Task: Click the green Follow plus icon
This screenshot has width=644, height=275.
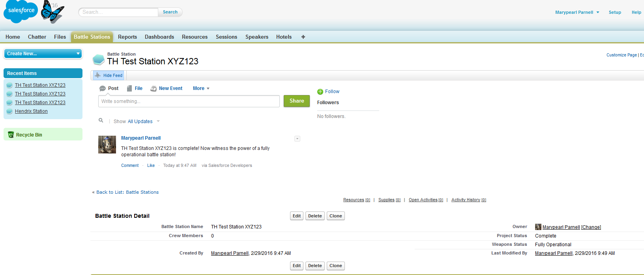Action: click(x=320, y=92)
